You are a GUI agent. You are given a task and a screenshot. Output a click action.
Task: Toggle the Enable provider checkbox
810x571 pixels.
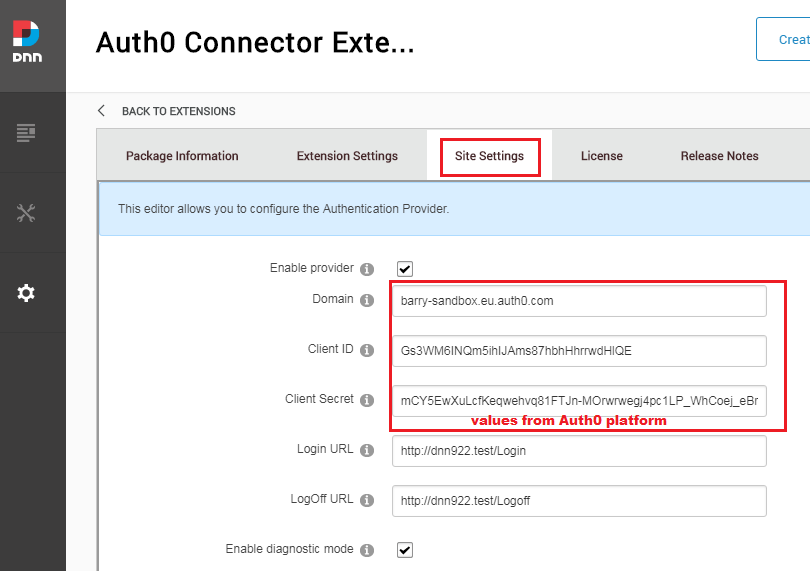tap(405, 269)
